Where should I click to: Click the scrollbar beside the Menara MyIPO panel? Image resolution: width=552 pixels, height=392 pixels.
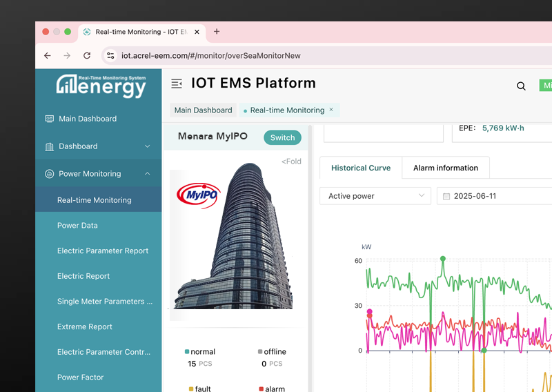(x=310, y=258)
